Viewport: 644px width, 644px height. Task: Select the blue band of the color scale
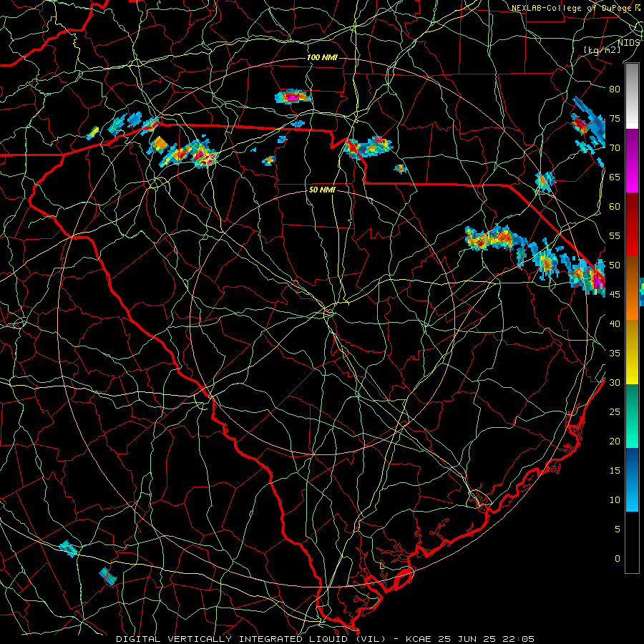pos(632,479)
